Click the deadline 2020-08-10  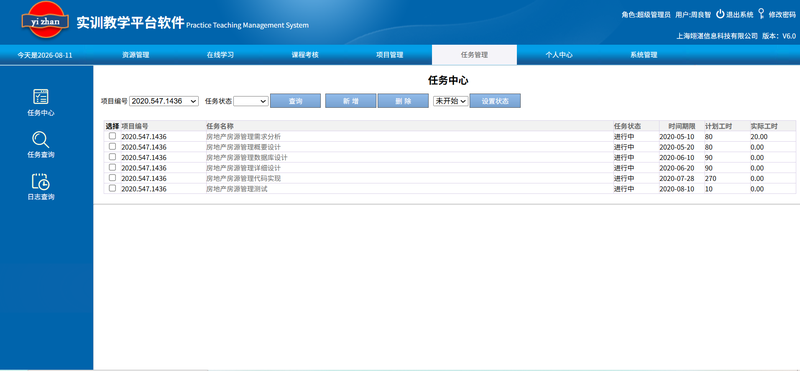point(677,189)
